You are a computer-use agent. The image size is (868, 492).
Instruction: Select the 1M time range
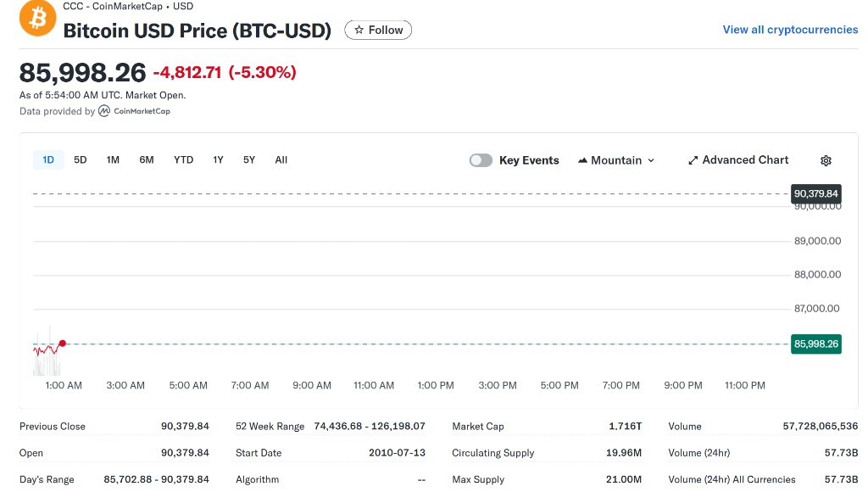pos(113,159)
